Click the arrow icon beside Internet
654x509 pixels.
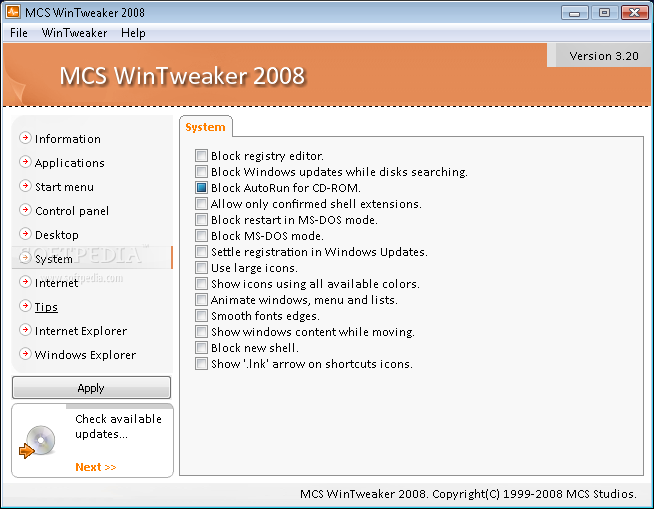tap(25, 282)
